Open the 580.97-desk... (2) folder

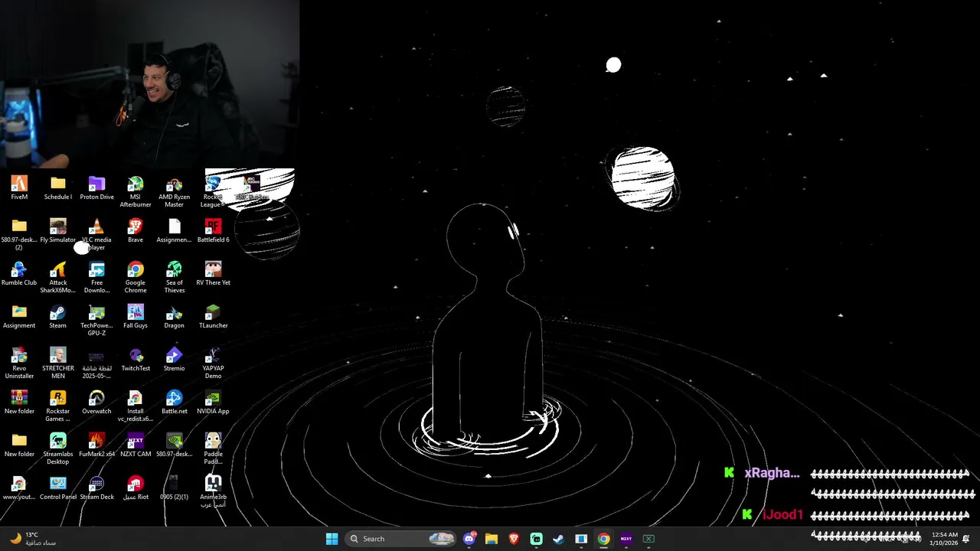pos(19,235)
